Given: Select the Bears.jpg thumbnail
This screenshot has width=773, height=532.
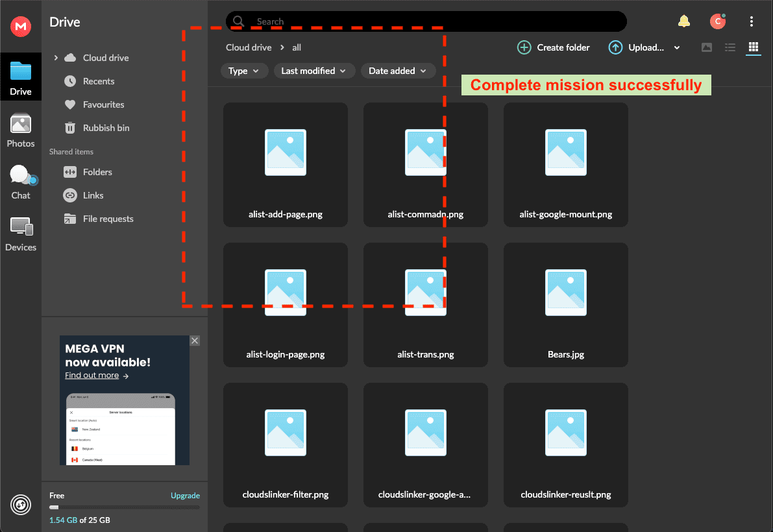Looking at the screenshot, I should click(566, 293).
